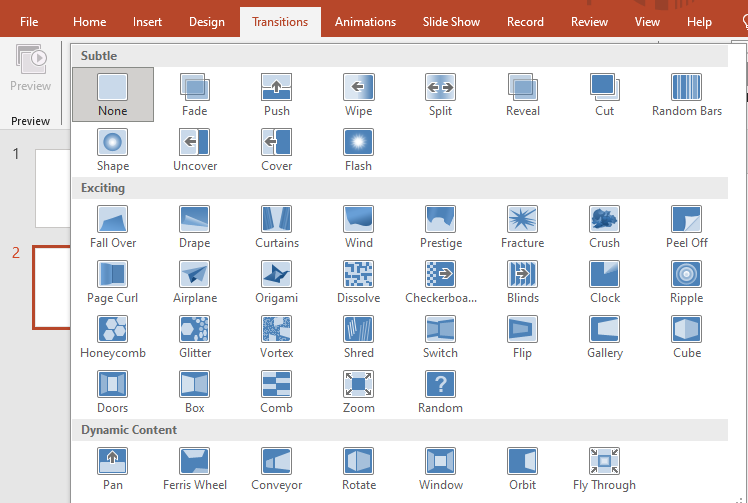Select slide 2 thumbnail
The image size is (748, 503).
click(52, 287)
